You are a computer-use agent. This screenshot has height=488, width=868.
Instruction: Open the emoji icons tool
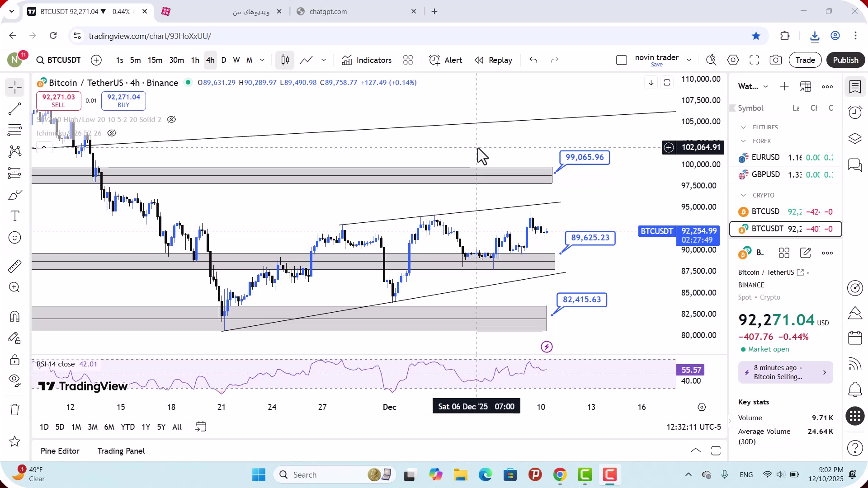click(x=14, y=238)
